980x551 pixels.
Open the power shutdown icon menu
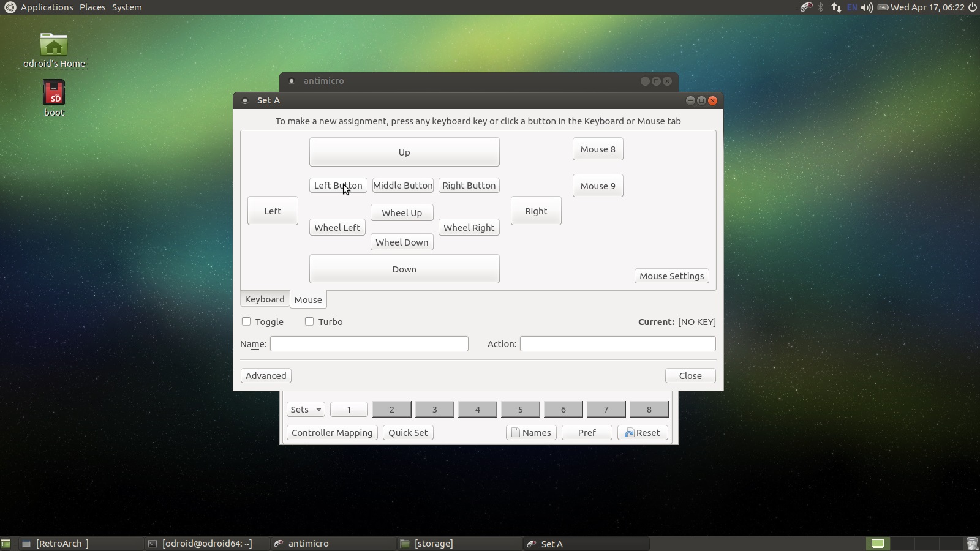click(x=972, y=7)
